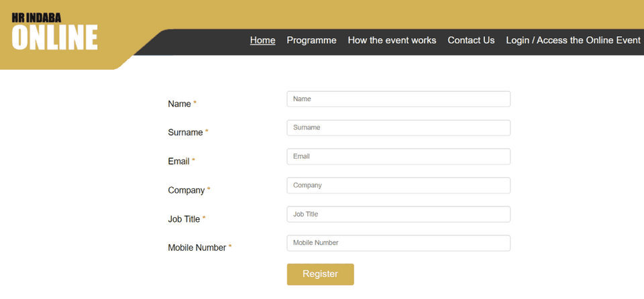The image size is (644, 299).
Task: Open Login / Access the Online Event
Action: [573, 40]
